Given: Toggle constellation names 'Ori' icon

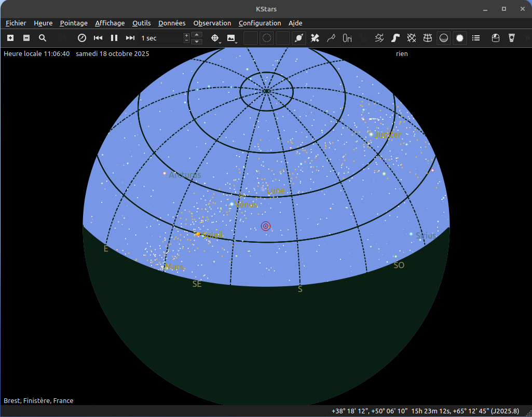Looking at the screenshot, I should (x=347, y=38).
